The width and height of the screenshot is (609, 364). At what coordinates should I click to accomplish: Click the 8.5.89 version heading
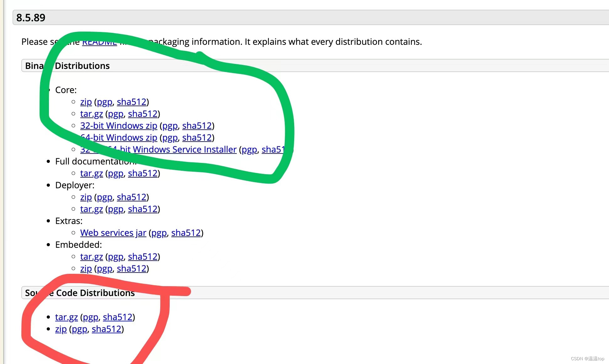tap(31, 18)
